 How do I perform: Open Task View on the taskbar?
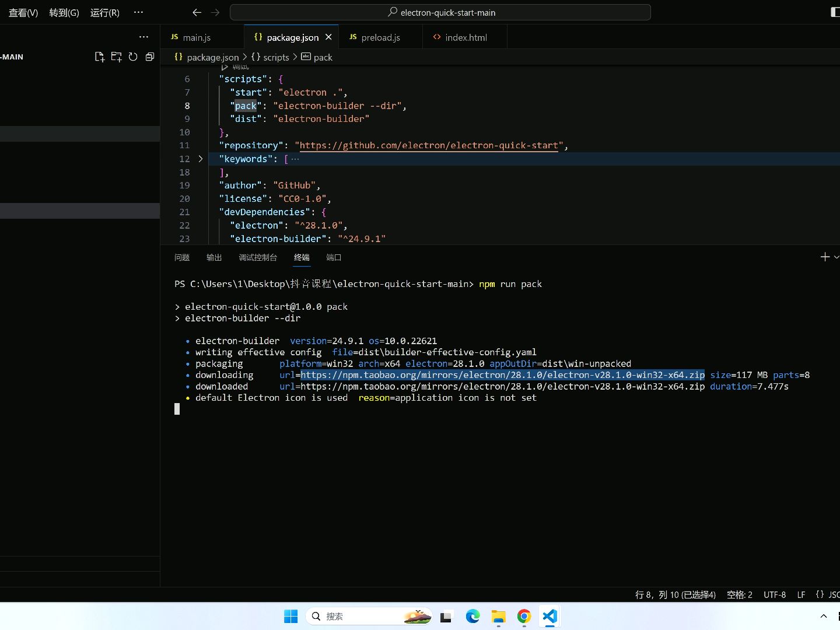(447, 616)
